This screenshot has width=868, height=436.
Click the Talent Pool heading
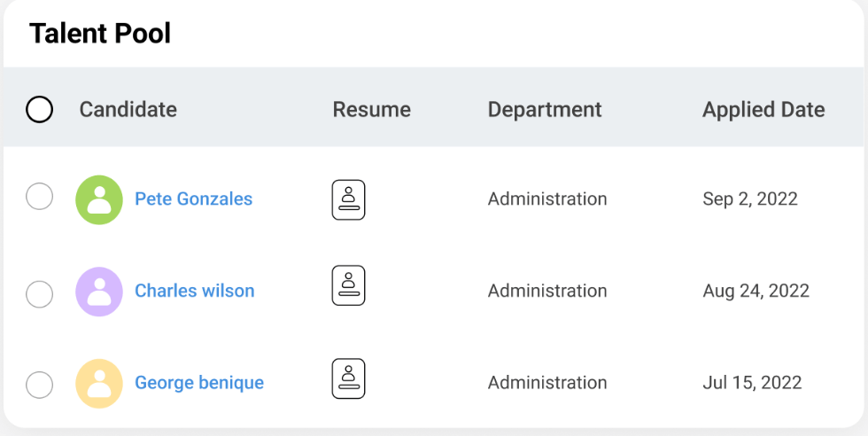point(100,34)
